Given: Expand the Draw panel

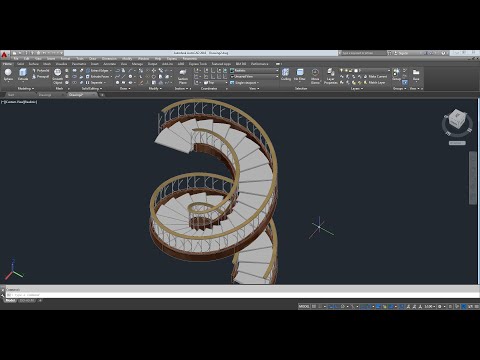Looking at the screenshot, I should click(x=125, y=89).
